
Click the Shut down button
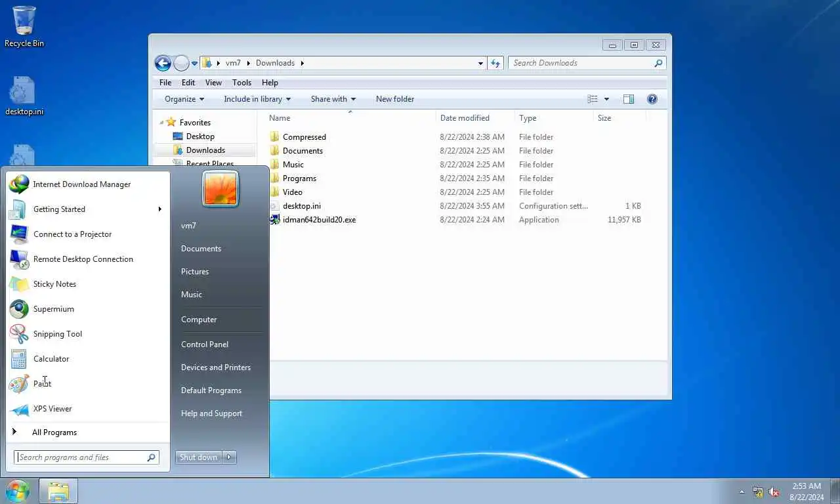[198, 457]
